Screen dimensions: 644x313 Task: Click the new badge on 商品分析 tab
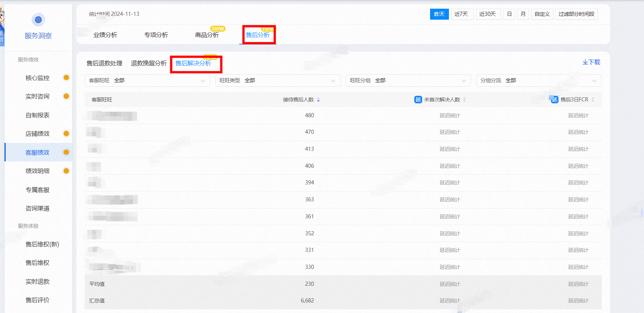(x=218, y=29)
